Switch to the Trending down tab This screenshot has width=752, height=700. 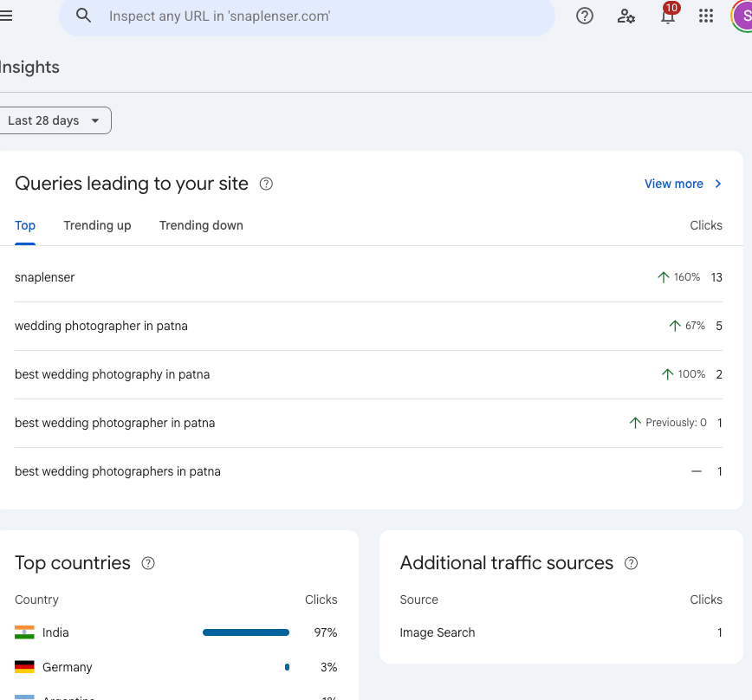coord(201,225)
